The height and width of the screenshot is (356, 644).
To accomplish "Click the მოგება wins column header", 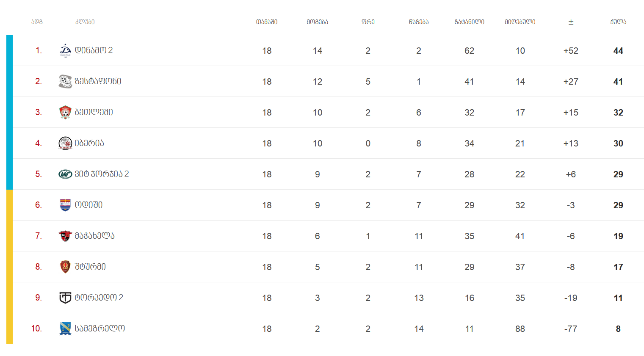I will [x=317, y=22].
